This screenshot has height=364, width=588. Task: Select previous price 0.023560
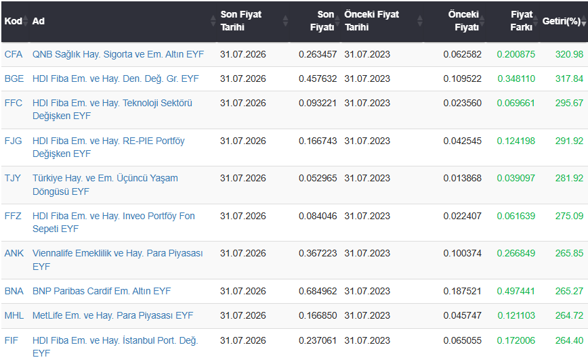[x=463, y=103]
